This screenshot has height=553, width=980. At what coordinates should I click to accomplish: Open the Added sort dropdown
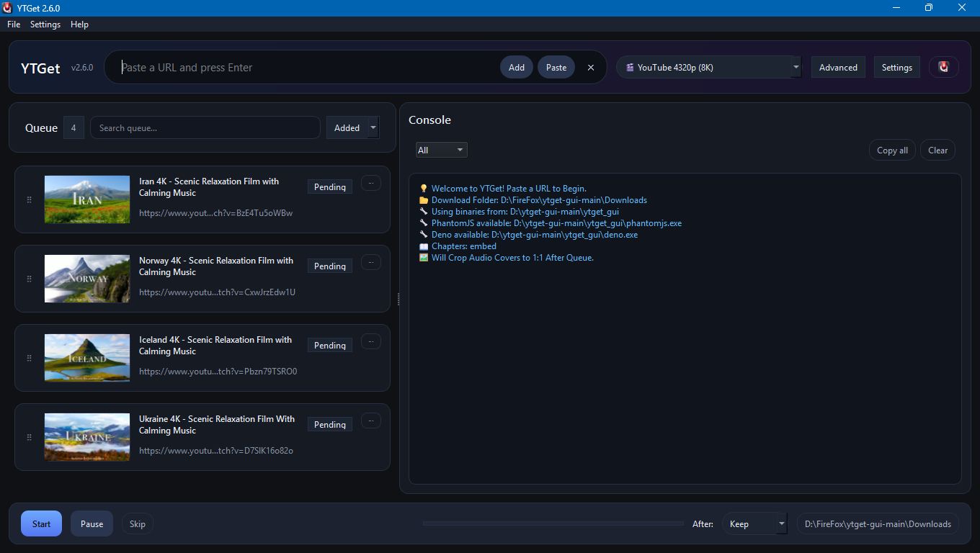352,128
